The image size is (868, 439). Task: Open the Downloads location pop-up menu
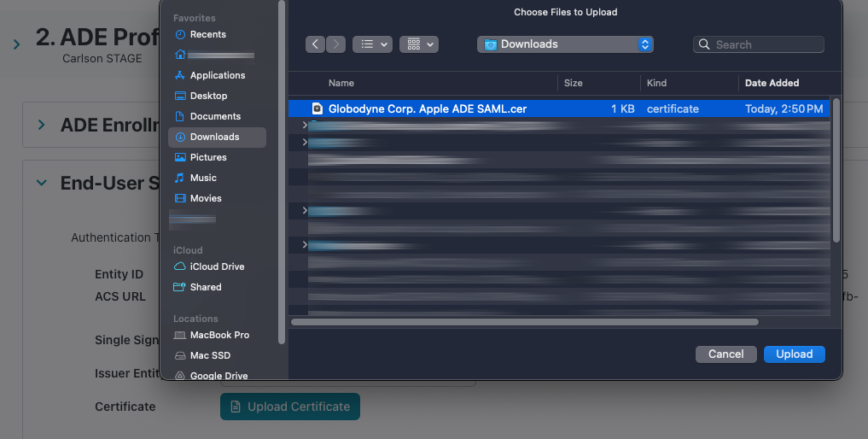tap(565, 44)
